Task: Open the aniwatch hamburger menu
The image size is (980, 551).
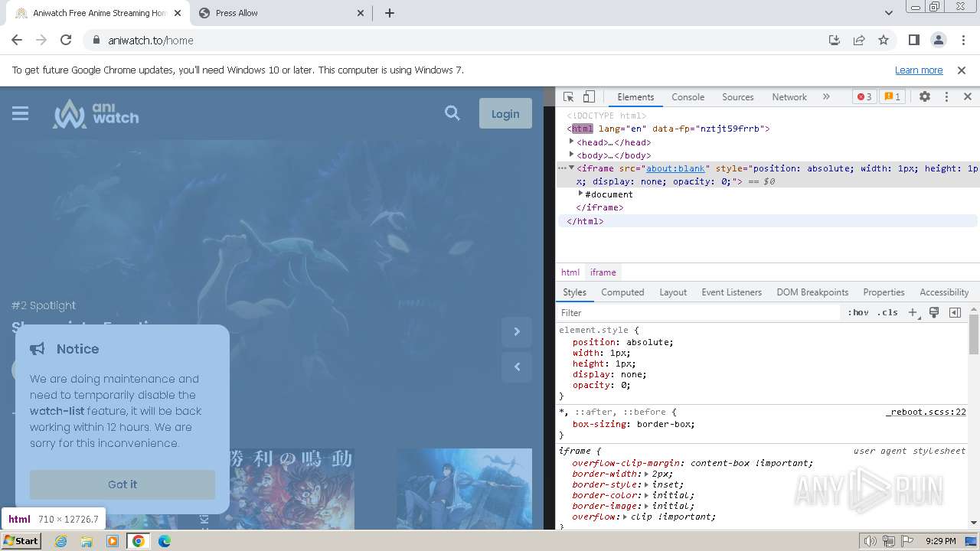Action: 21,114
